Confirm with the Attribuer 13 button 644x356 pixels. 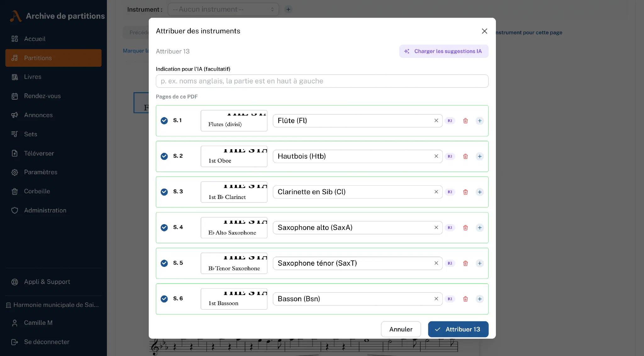[458, 329]
